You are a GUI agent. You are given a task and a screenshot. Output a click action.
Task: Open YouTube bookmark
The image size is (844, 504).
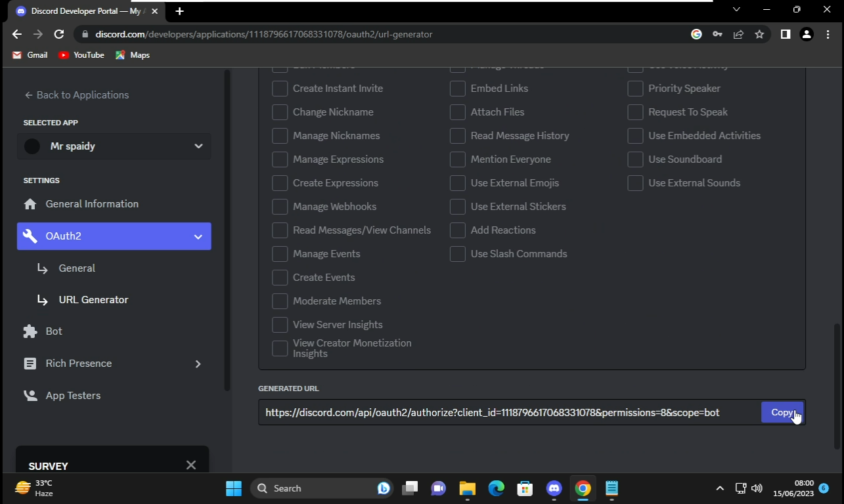tap(81, 55)
